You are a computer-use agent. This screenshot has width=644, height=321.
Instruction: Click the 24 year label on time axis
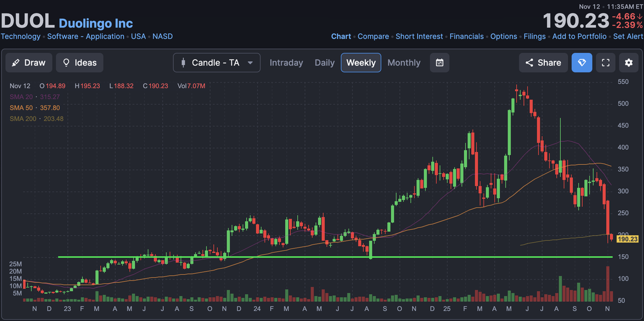coord(257,309)
